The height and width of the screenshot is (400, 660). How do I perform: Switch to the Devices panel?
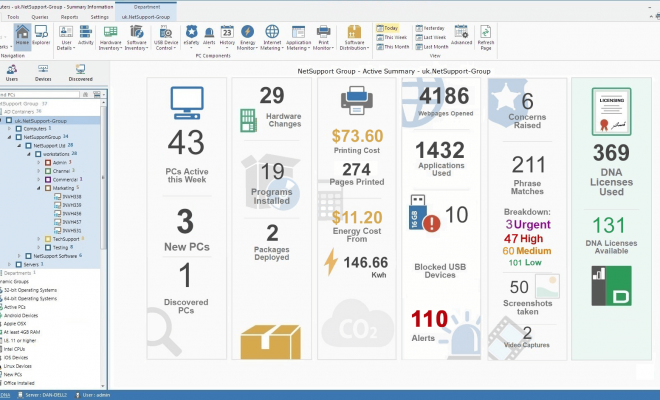[x=43, y=73]
